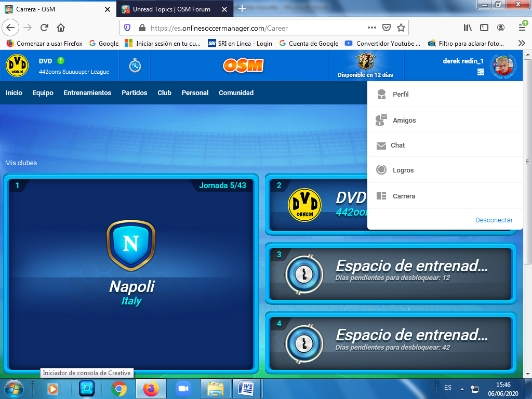The width and height of the screenshot is (532, 399).
Task: Click the '442oons Suuuuuper League' text
Action: tap(74, 72)
